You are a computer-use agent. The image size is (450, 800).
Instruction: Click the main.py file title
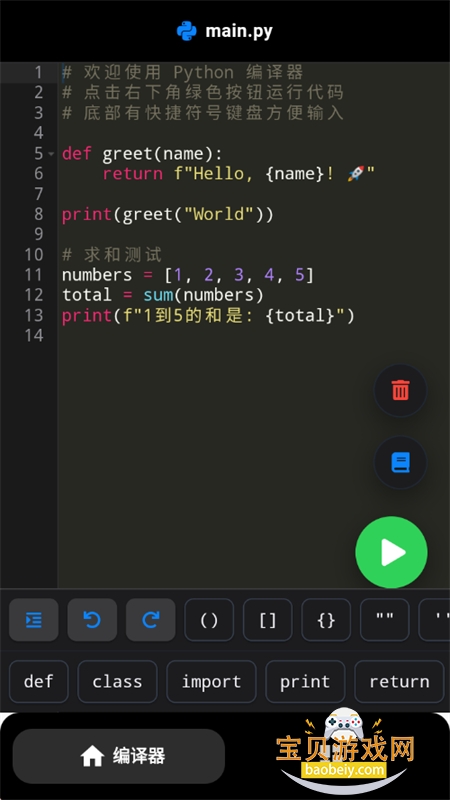click(239, 32)
